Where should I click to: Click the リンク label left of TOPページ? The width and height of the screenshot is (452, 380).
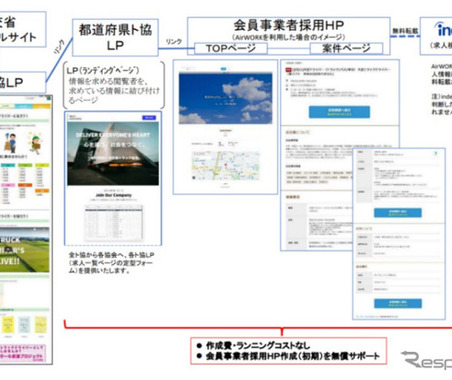click(x=174, y=42)
